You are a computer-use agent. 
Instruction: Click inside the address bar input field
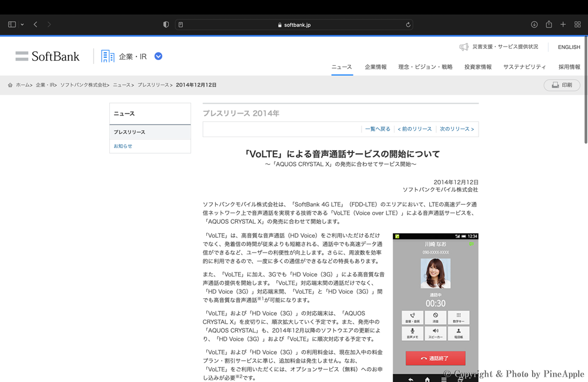click(294, 24)
